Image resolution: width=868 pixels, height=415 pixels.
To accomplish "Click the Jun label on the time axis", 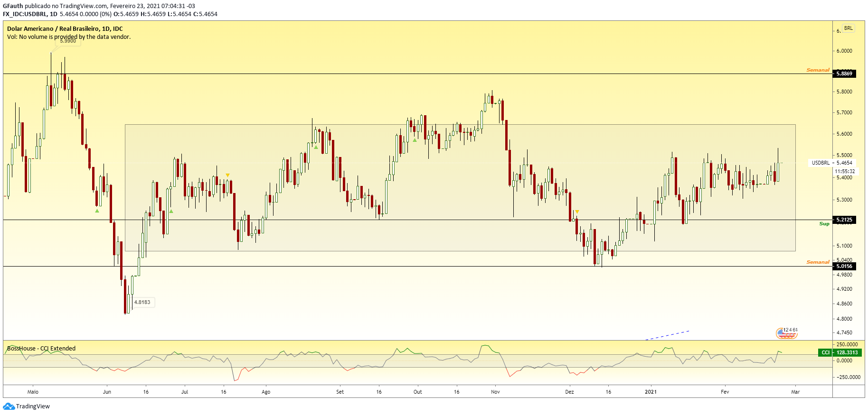I will (107, 392).
